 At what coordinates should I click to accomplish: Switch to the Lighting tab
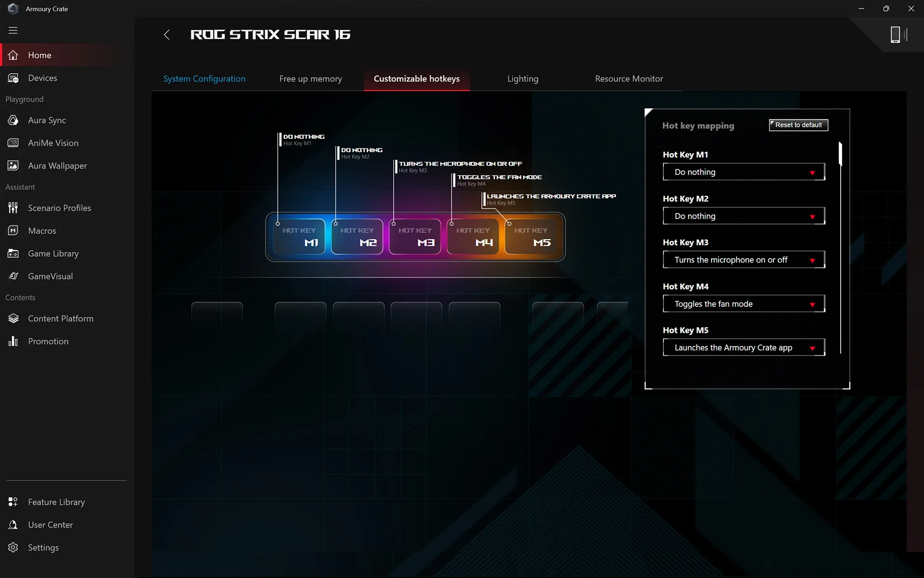pos(523,79)
